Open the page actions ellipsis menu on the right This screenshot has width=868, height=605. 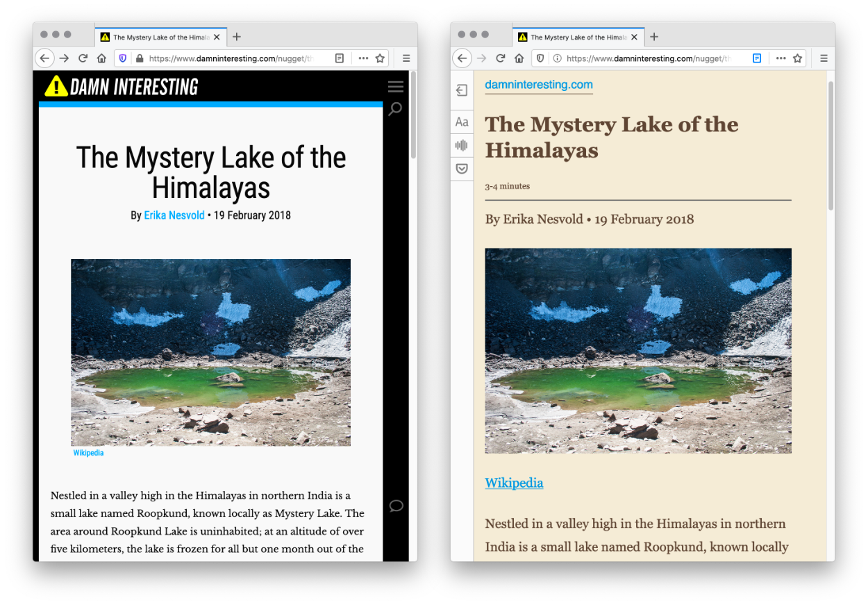(x=780, y=58)
